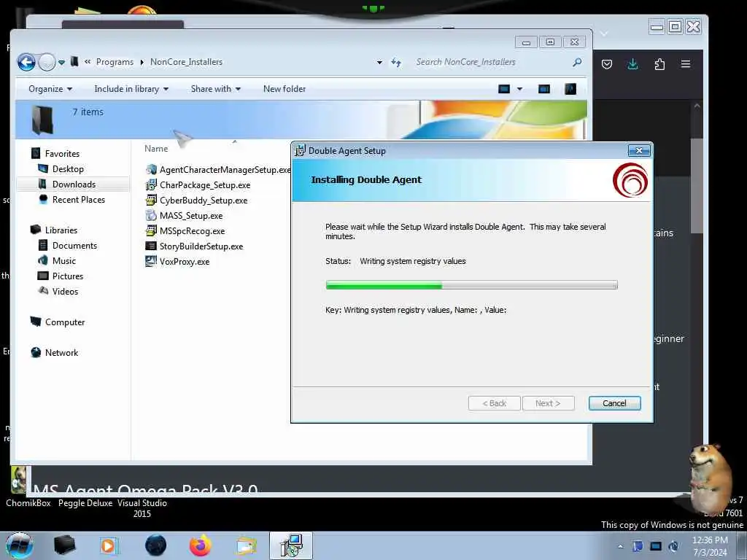Select the VoxProxy.exe file icon
The height and width of the screenshot is (560, 747).
[x=151, y=262]
